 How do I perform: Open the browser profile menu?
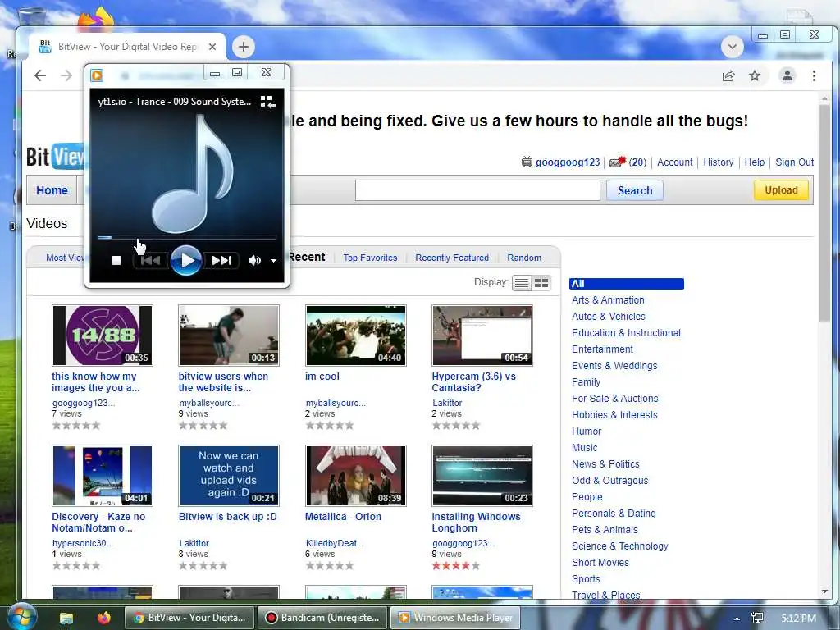click(787, 75)
